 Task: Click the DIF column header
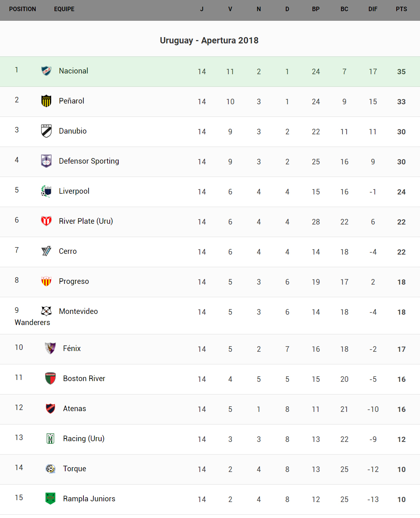click(x=373, y=9)
